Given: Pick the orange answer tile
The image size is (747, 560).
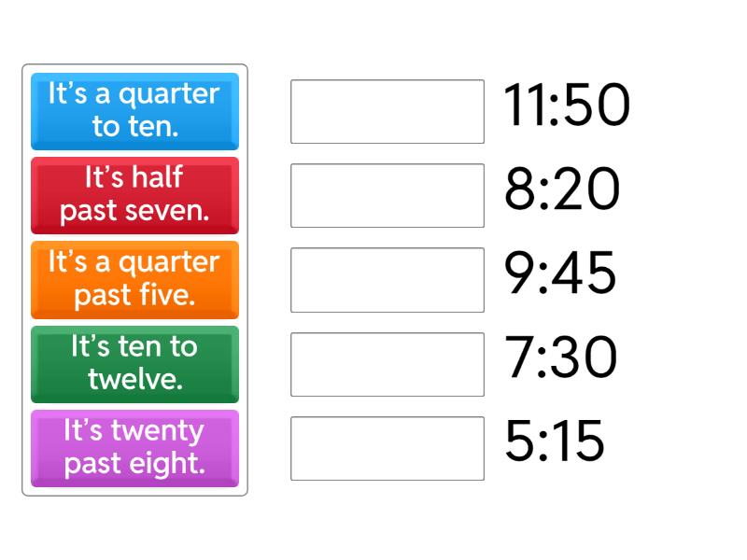Looking at the screenshot, I should point(134,279).
